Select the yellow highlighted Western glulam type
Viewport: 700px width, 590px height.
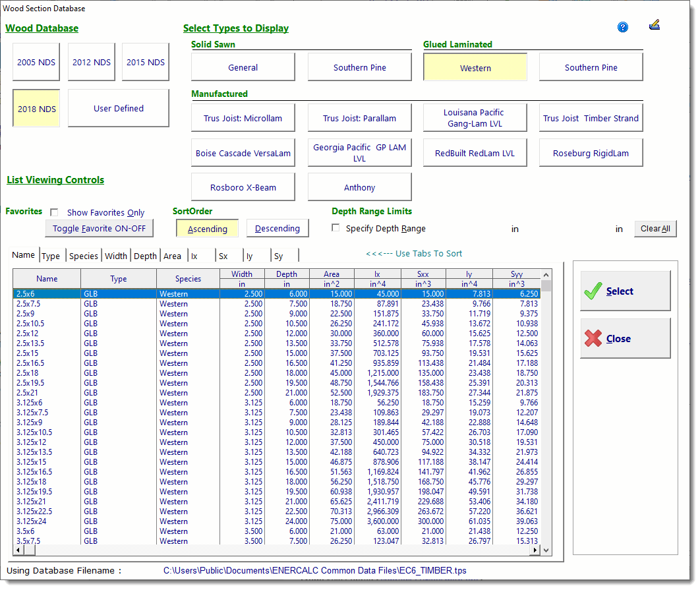[x=475, y=67]
